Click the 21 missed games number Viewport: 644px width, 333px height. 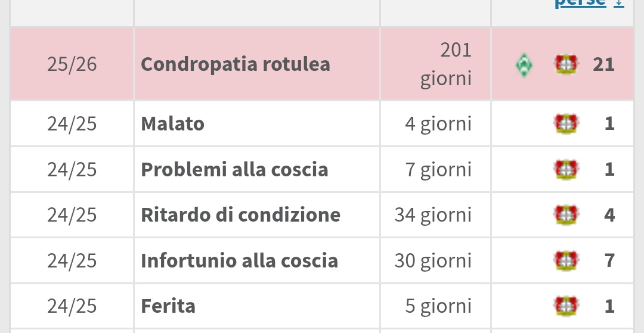(x=603, y=64)
